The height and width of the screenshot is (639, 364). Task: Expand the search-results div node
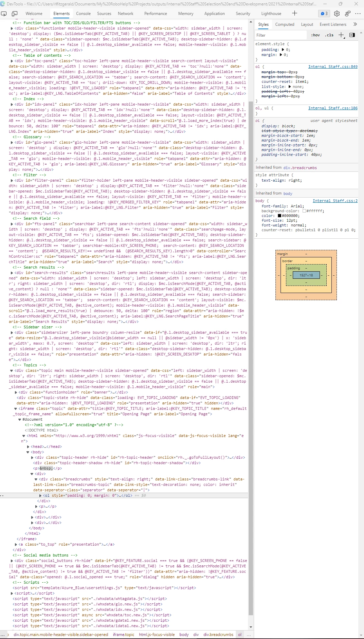12,273
